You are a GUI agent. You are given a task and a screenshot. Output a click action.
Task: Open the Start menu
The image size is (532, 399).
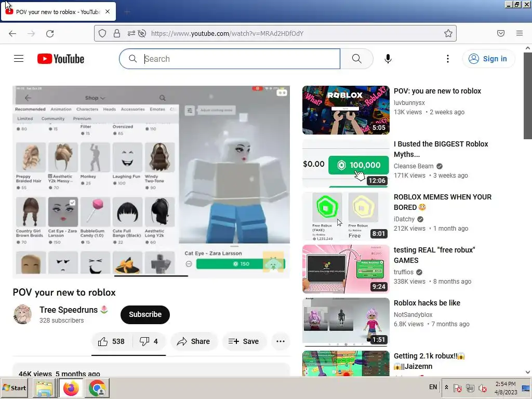14,388
